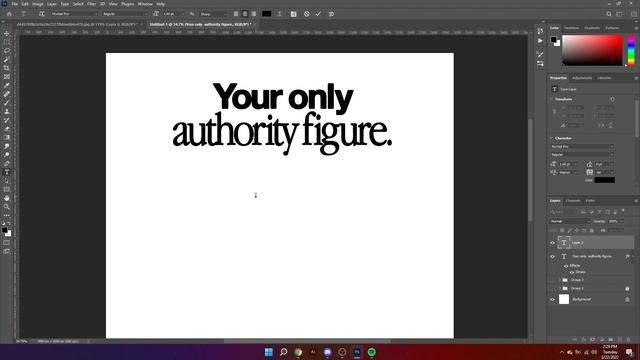Open the History panel icon
The height and width of the screenshot is (360, 640).
tap(540, 31)
